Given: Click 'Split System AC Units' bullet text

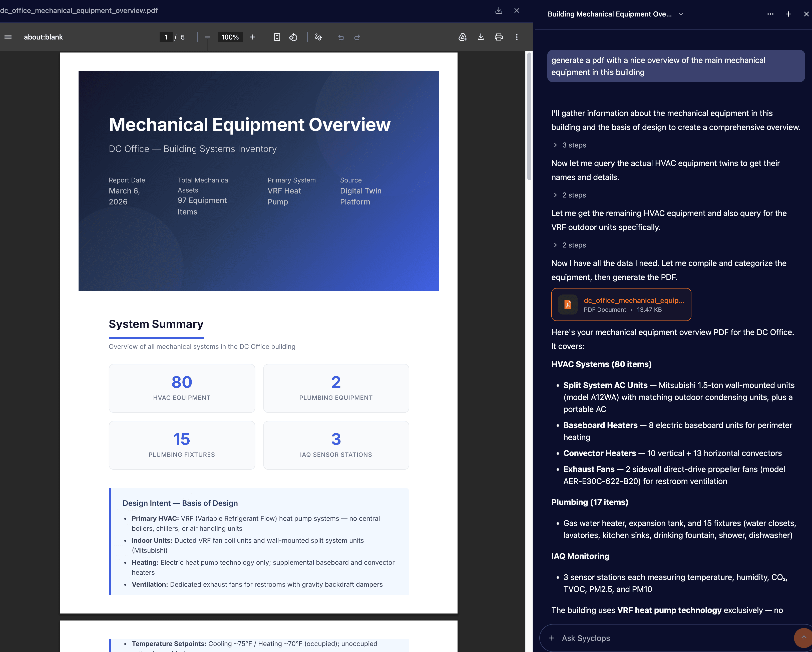Looking at the screenshot, I should 605,385.
